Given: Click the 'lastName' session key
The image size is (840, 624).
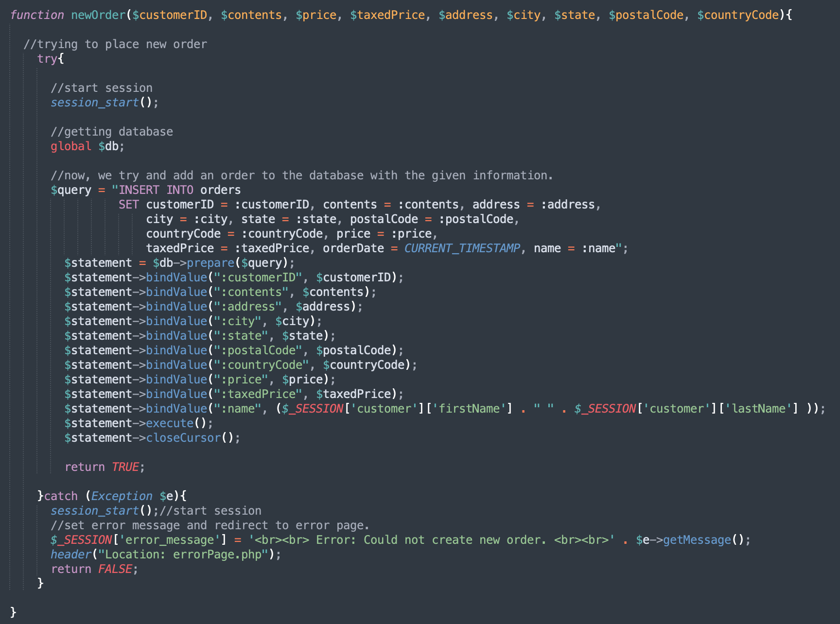Looking at the screenshot, I should tap(758, 409).
